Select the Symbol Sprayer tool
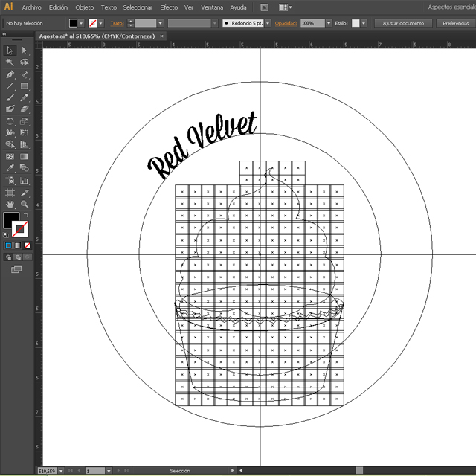 point(10,181)
